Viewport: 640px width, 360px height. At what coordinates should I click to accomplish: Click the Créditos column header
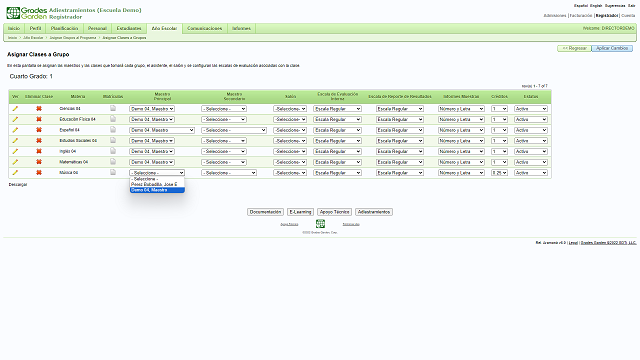click(500, 97)
